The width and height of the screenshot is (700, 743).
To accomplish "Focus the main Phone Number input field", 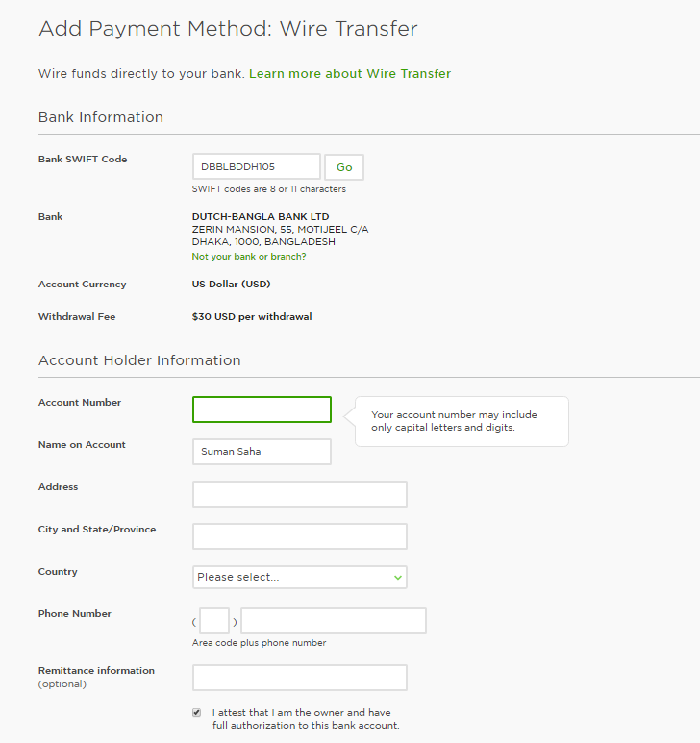I will point(333,621).
